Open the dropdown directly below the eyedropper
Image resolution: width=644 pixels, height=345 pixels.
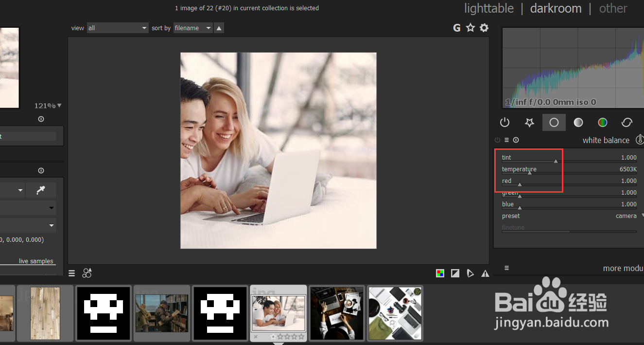tap(28, 208)
